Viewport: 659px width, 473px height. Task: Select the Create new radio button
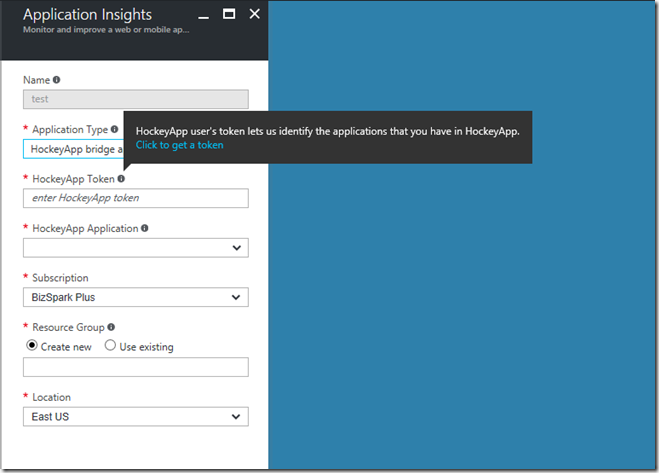[32, 346]
